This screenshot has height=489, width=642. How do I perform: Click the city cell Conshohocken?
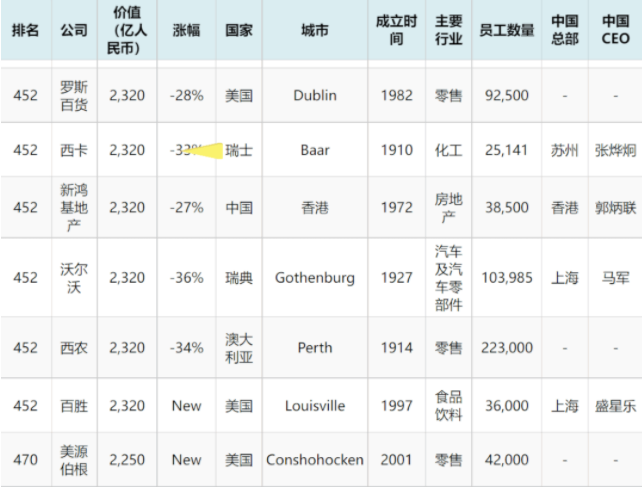click(315, 460)
